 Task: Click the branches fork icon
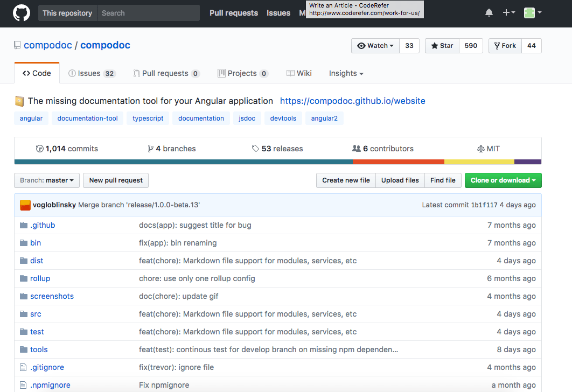150,149
